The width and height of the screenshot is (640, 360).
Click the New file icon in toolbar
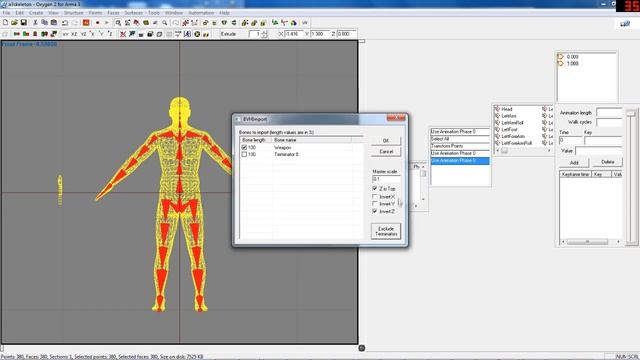click(x=6, y=22)
